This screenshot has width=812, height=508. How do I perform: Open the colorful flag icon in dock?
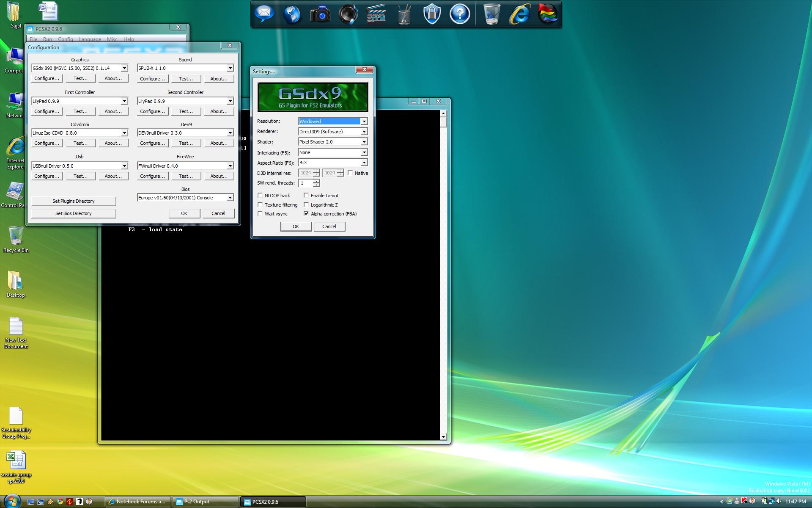pos(548,14)
